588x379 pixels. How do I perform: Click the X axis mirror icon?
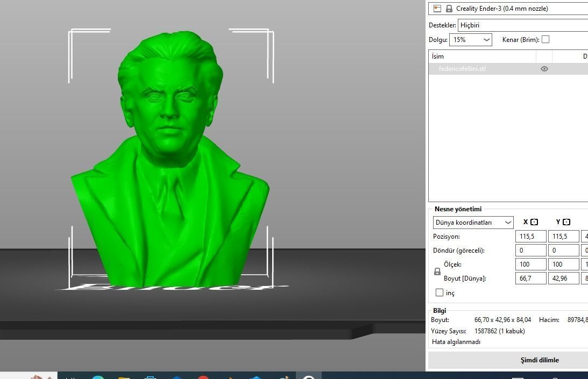(534, 222)
